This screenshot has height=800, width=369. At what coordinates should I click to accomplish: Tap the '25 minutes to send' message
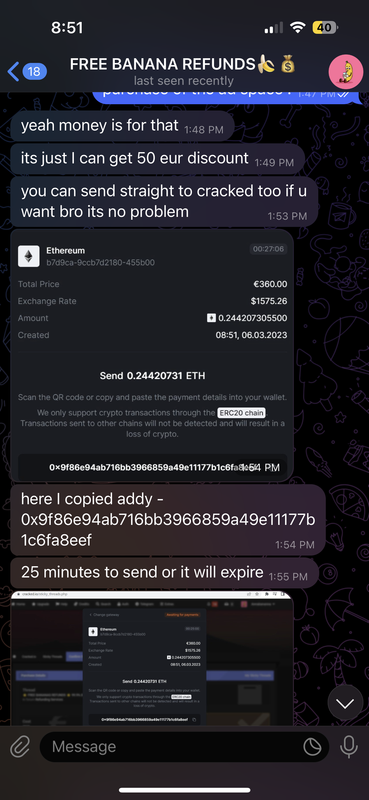click(164, 573)
